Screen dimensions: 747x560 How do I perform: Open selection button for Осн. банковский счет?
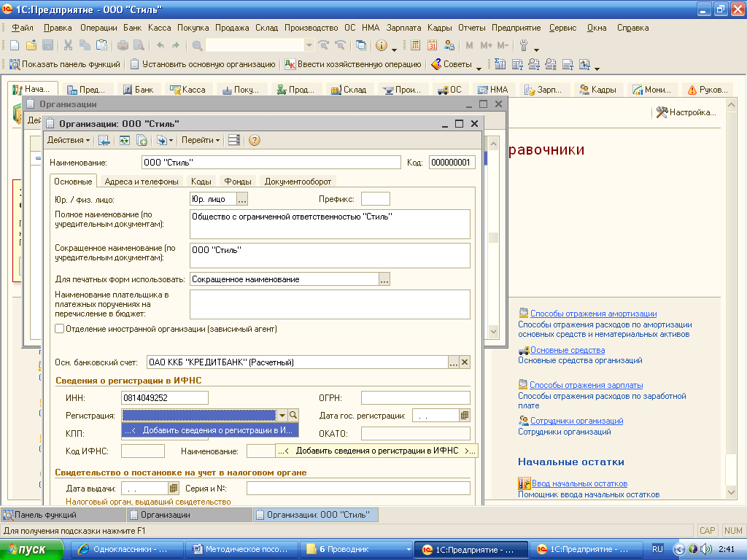pyautogui.click(x=454, y=362)
